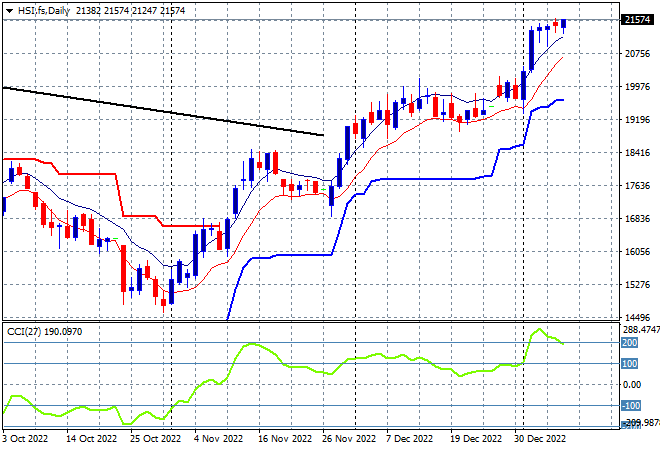Click the 16836 price axis value
Screen dimensions: 660x450
coord(637,218)
